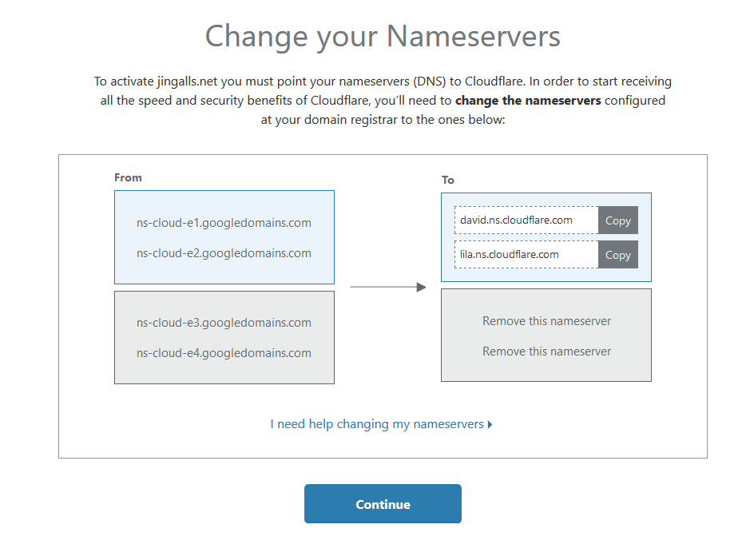Copy the david.ns.cloudflare.com nameserver
The width and height of the screenshot is (754, 560).
(618, 220)
